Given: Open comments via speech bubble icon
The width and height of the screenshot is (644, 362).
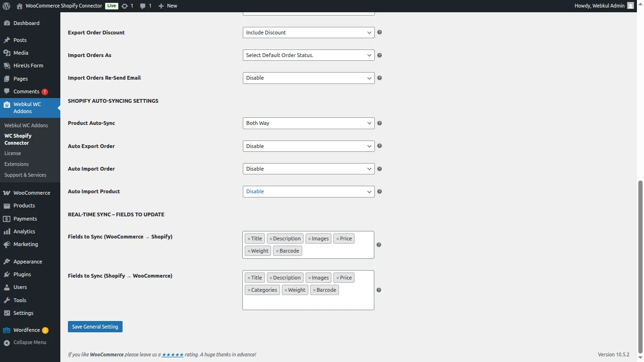Looking at the screenshot, I should [x=143, y=6].
